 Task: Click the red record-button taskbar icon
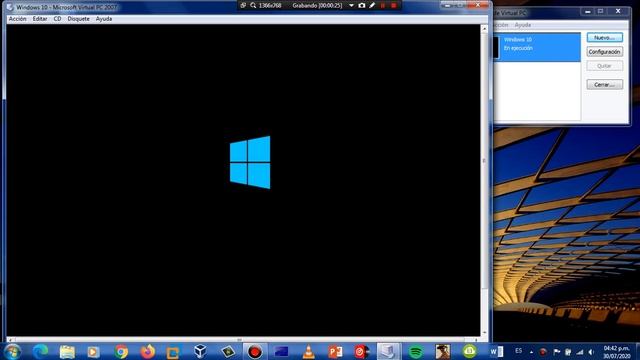pyautogui.click(x=255, y=351)
